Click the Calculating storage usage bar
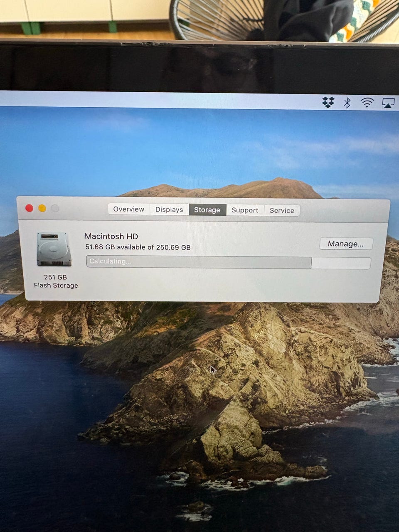 click(228, 262)
